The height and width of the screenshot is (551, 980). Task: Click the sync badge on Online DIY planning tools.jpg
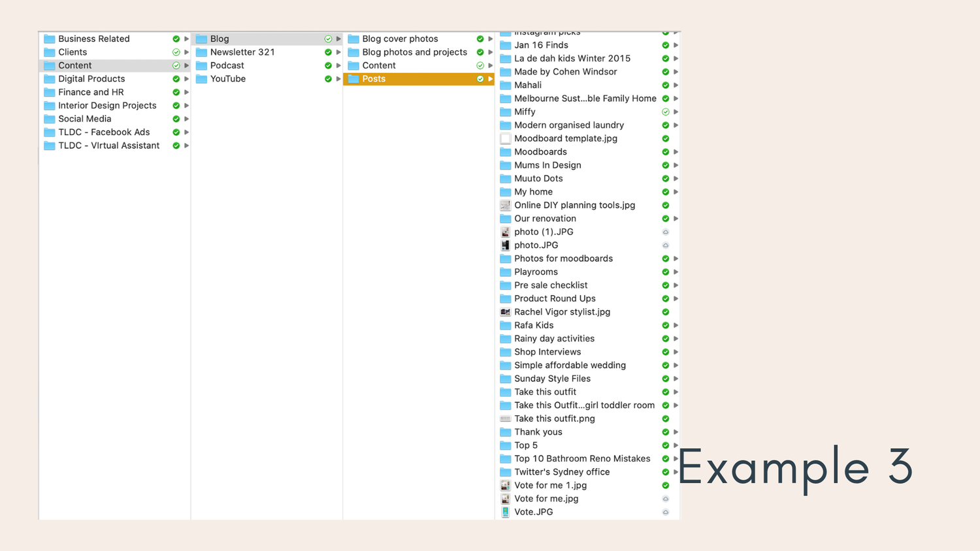(665, 205)
